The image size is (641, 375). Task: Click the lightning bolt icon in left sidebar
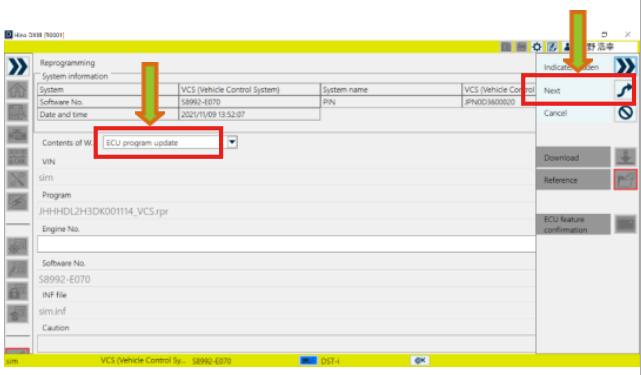click(18, 202)
